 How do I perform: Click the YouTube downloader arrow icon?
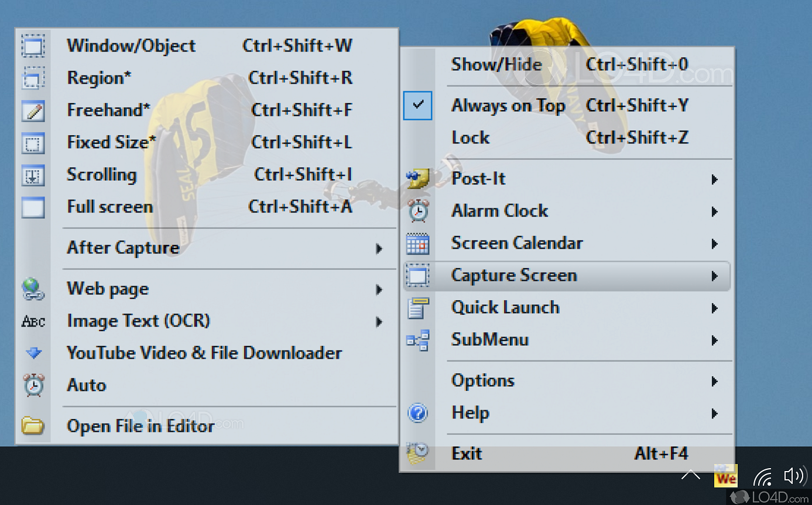33,353
